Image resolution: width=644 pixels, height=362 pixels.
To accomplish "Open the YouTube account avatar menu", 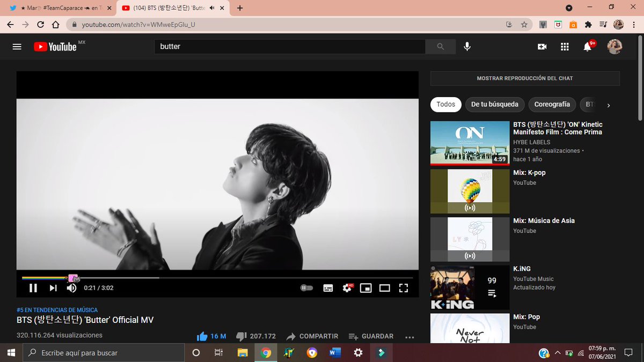I will (614, 47).
